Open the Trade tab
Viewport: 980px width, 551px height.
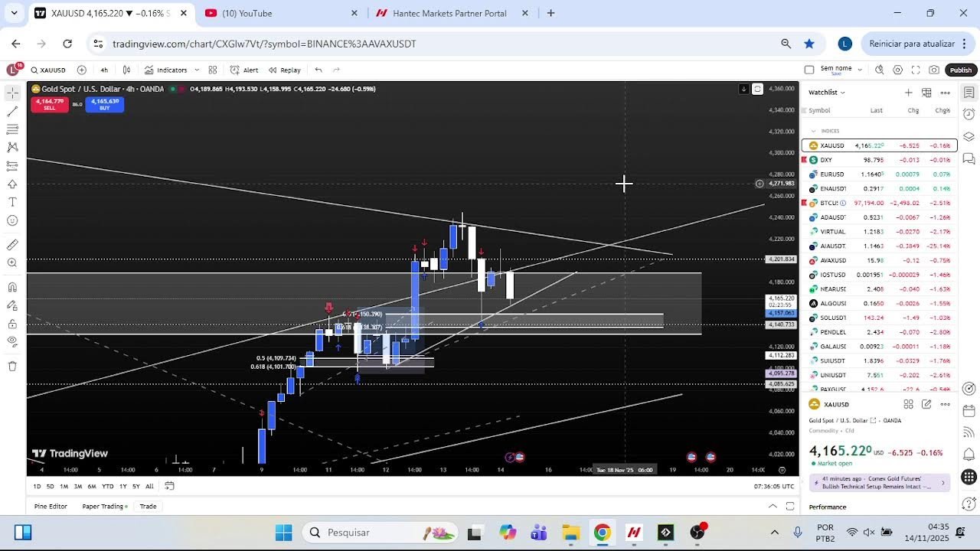pyautogui.click(x=148, y=507)
